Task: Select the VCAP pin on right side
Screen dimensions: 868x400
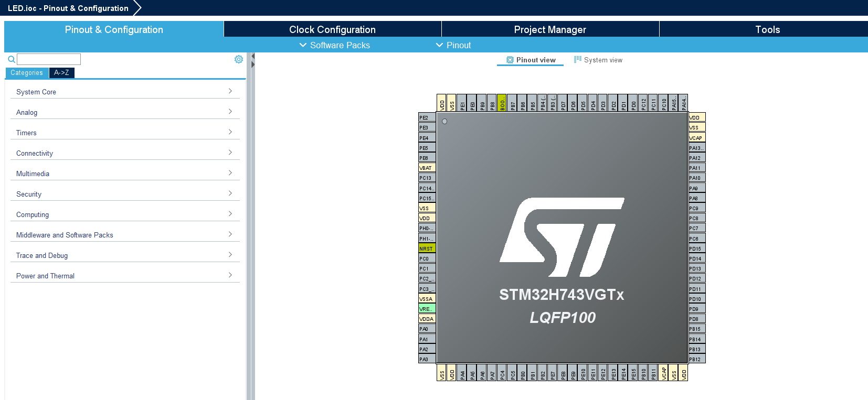Action: tap(697, 138)
